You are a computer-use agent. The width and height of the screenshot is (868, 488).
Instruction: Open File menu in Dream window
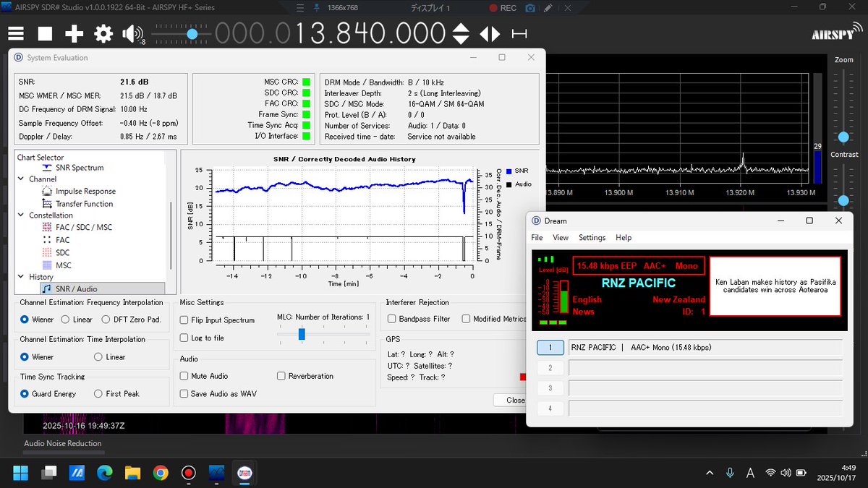(537, 238)
